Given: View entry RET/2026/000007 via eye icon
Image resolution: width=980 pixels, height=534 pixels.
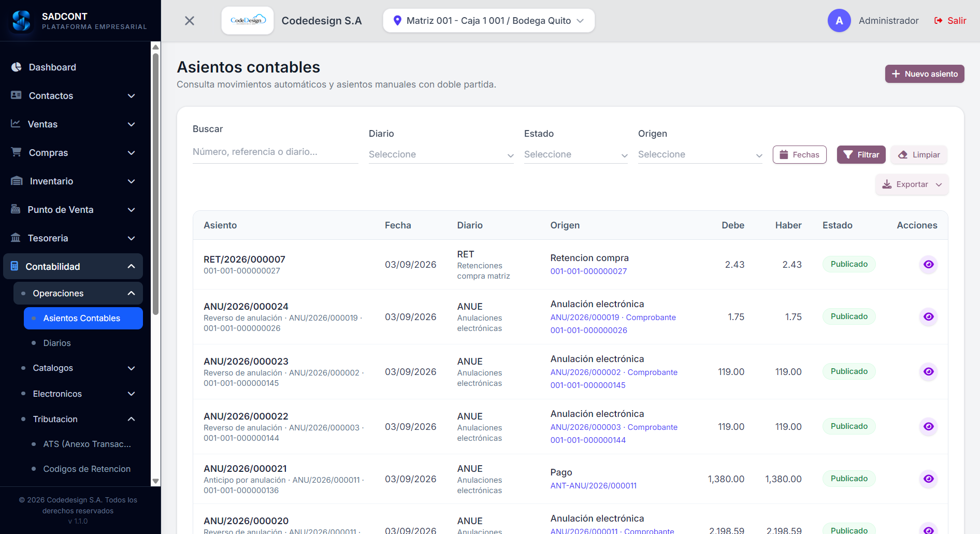Looking at the screenshot, I should click(x=928, y=265).
